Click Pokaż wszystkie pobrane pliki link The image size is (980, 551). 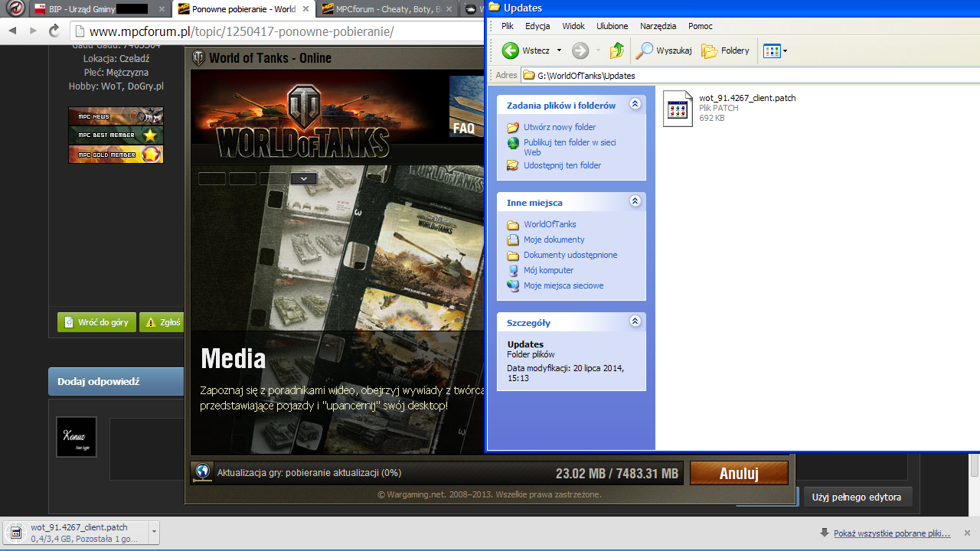pos(892,533)
